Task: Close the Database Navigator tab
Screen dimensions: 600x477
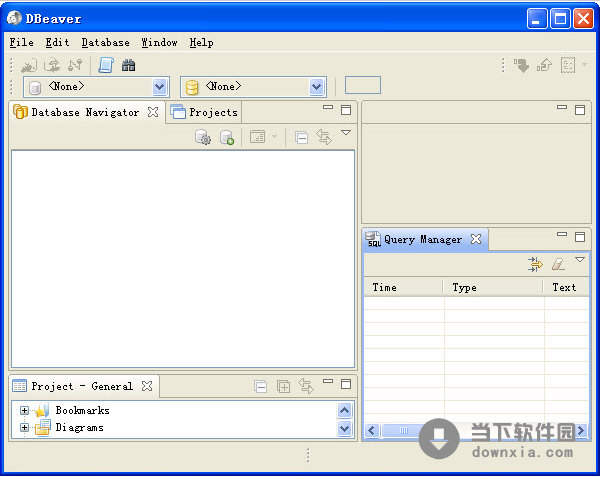Action: [153, 112]
